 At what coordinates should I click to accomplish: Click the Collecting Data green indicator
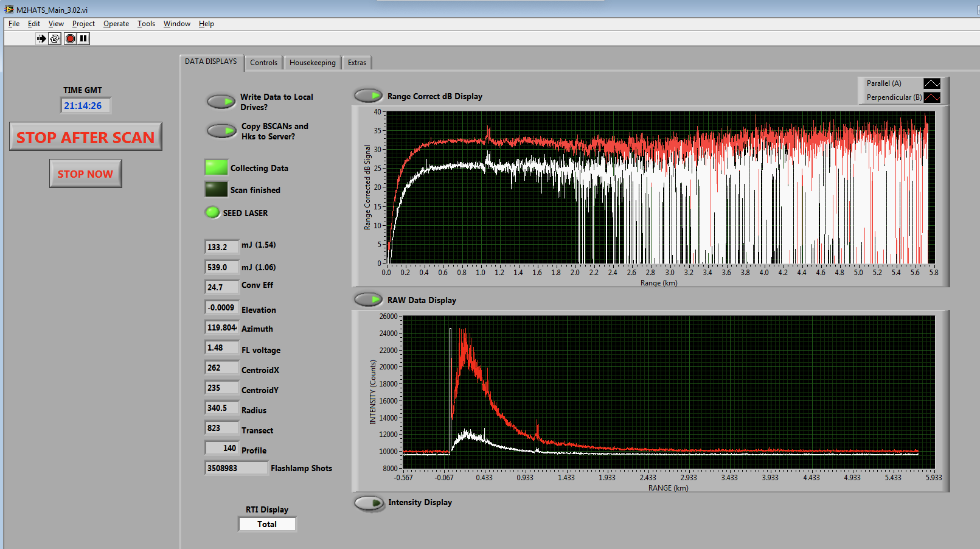click(x=216, y=167)
